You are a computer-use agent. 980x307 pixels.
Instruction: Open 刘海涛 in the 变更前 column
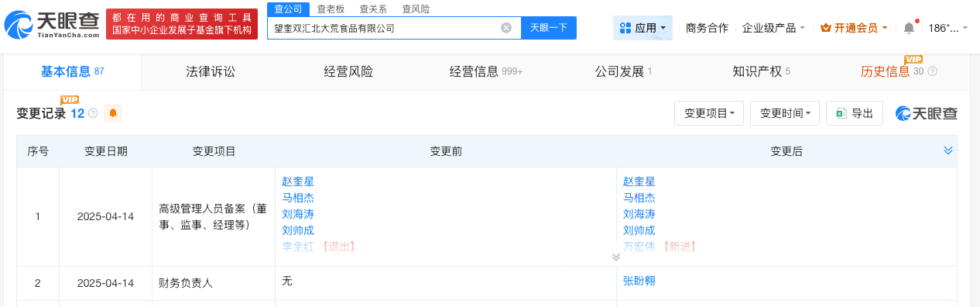click(298, 214)
